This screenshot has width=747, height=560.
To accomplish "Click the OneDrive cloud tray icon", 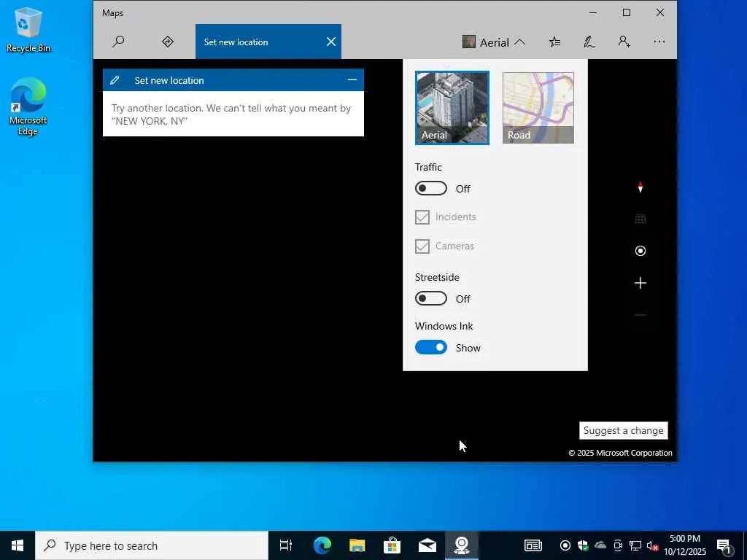I will [600, 545].
